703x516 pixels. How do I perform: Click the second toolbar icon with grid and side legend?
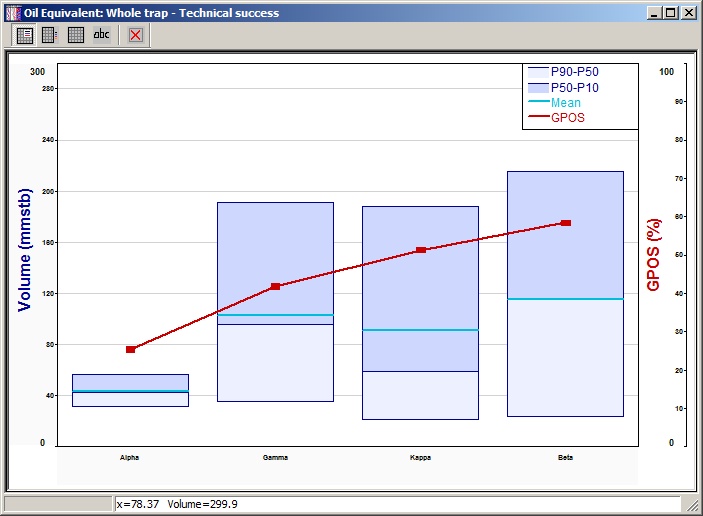[49, 35]
